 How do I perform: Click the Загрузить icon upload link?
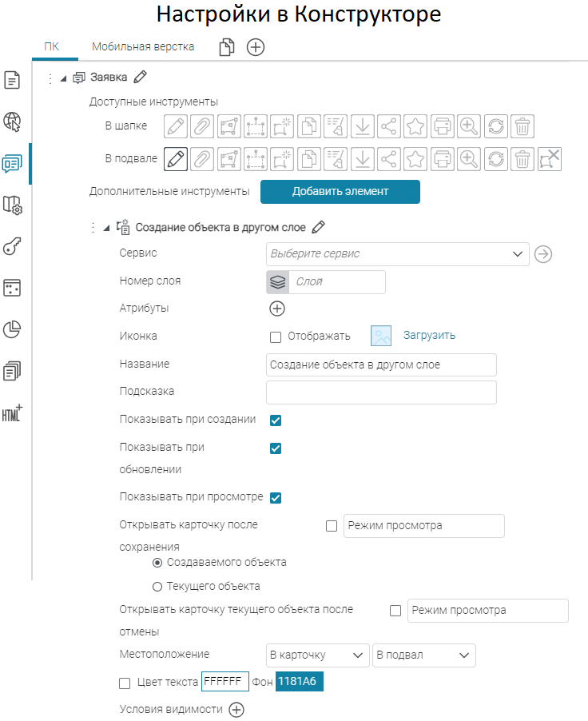[x=429, y=336]
